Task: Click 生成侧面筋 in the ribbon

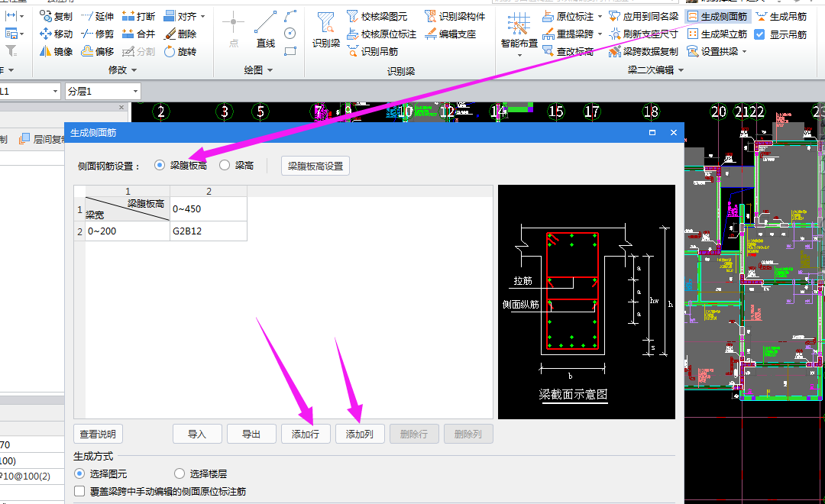Action: coord(717,16)
